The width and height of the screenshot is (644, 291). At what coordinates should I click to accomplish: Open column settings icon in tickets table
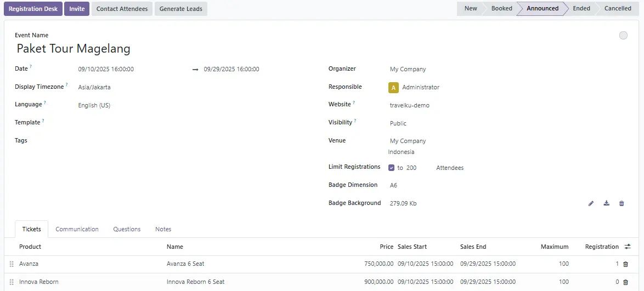[x=628, y=247]
